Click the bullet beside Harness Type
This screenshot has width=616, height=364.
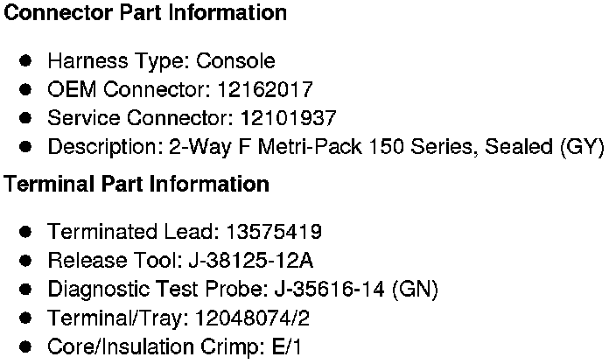pyautogui.click(x=26, y=61)
